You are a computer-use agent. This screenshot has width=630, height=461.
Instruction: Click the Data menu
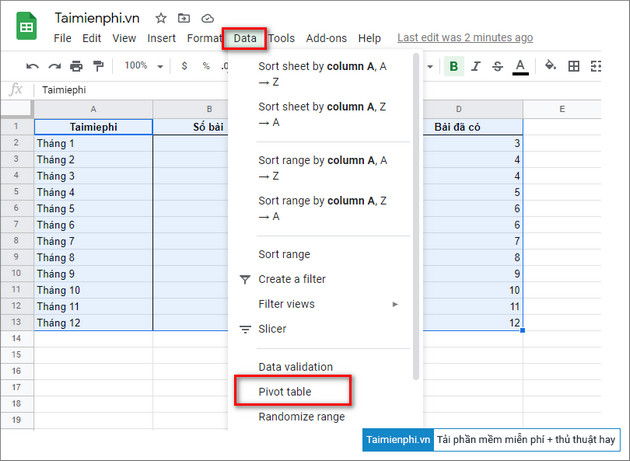pyautogui.click(x=245, y=39)
